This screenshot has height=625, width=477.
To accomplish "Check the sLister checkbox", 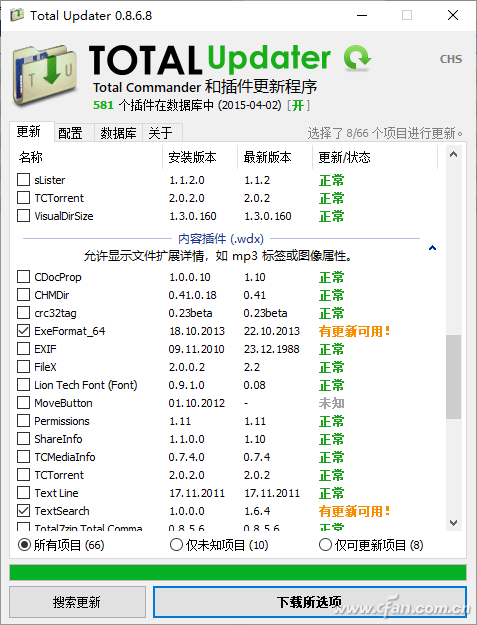I will point(24,179).
